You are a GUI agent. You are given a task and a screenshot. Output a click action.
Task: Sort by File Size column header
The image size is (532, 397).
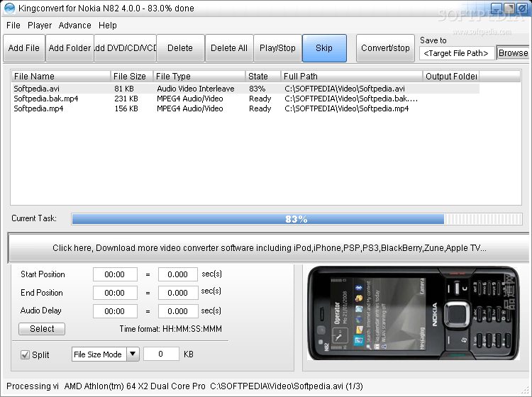[132, 77]
